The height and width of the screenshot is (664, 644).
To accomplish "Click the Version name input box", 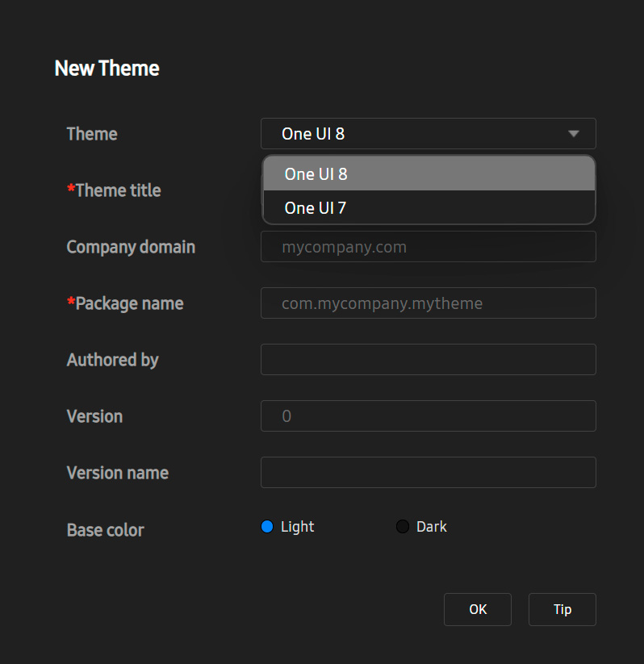I will tap(429, 473).
